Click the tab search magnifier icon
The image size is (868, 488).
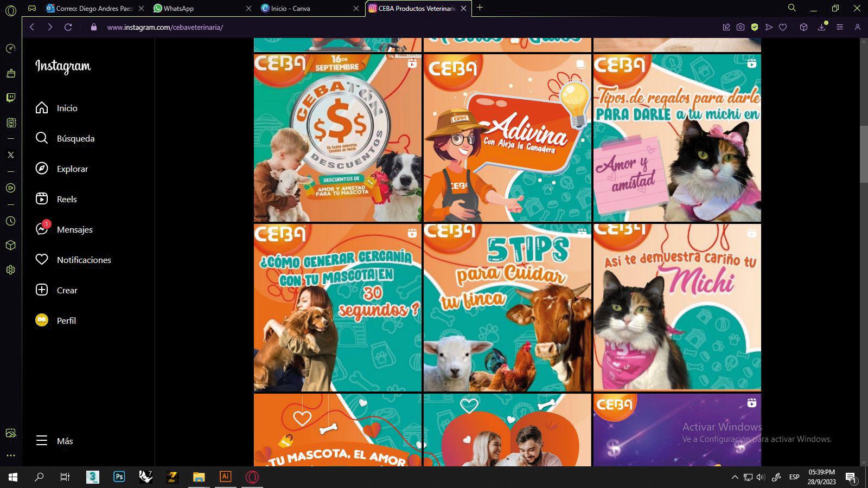[x=792, y=8]
